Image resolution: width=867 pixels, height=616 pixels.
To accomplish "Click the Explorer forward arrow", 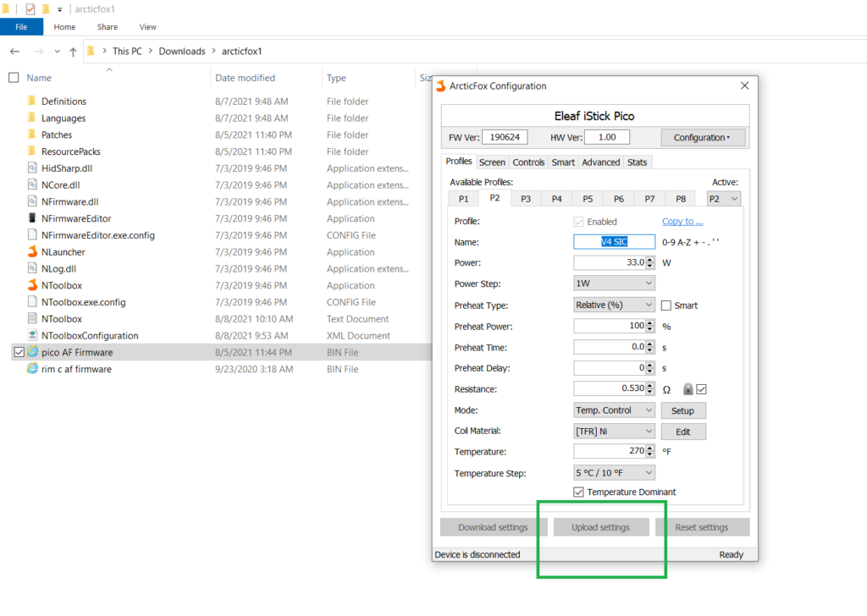I will 38,52.
